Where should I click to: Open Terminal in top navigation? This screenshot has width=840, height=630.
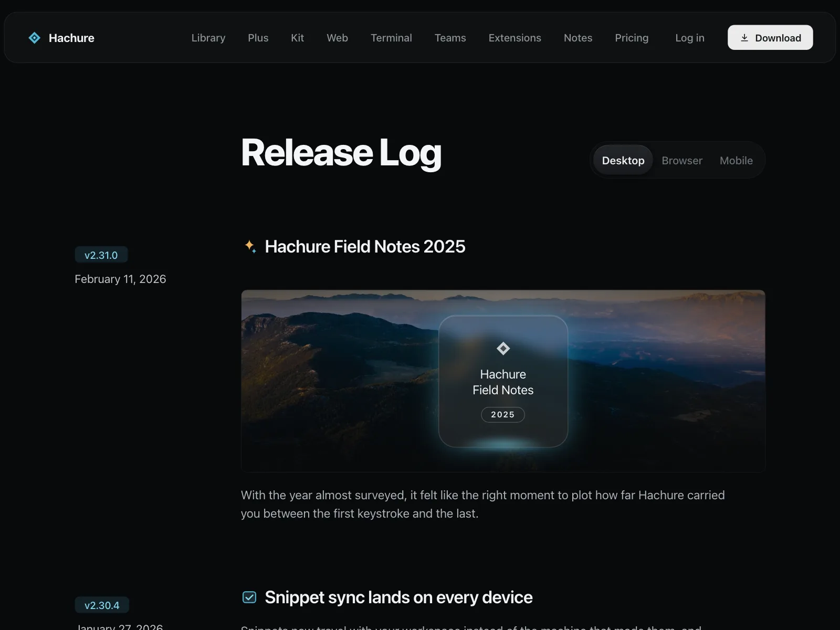pyautogui.click(x=391, y=38)
